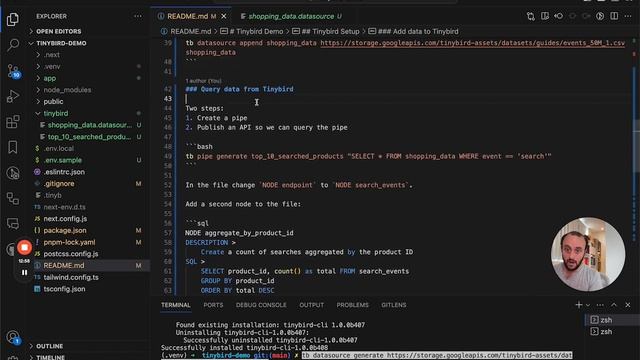The image size is (640, 360).
Task: Open the .tinyb file
Action: click(52, 196)
